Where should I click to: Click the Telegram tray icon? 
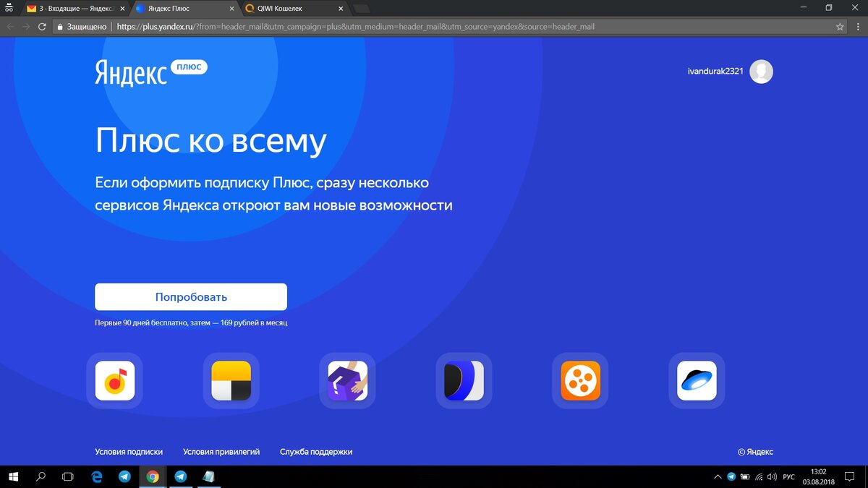731,477
